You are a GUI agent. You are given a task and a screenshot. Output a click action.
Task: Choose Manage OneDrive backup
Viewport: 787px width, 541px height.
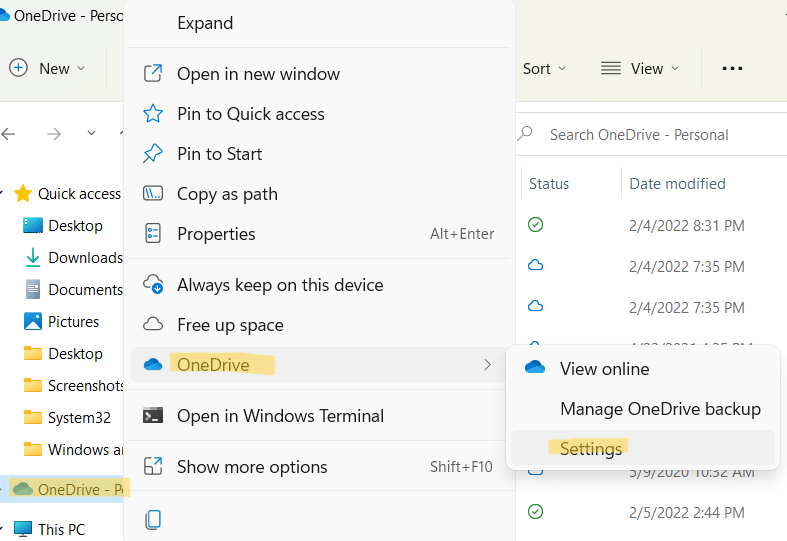(642, 409)
